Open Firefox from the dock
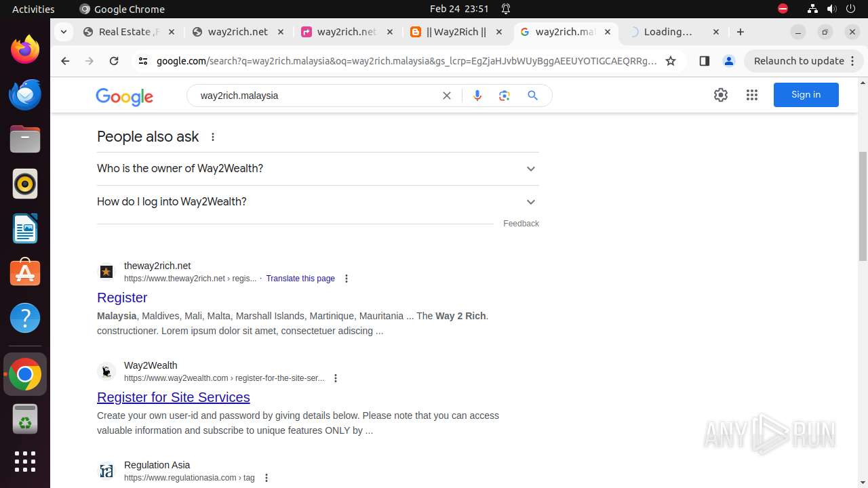 25,49
